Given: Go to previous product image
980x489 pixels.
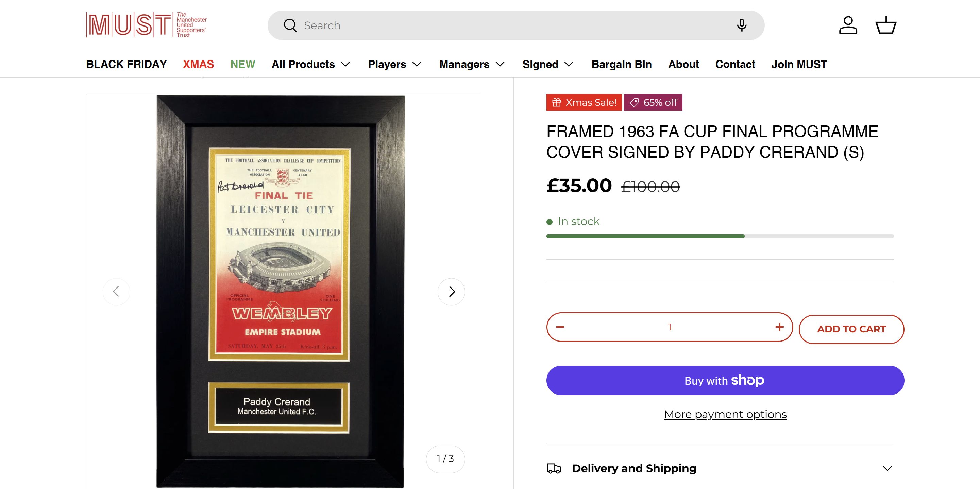Looking at the screenshot, I should coord(116,292).
